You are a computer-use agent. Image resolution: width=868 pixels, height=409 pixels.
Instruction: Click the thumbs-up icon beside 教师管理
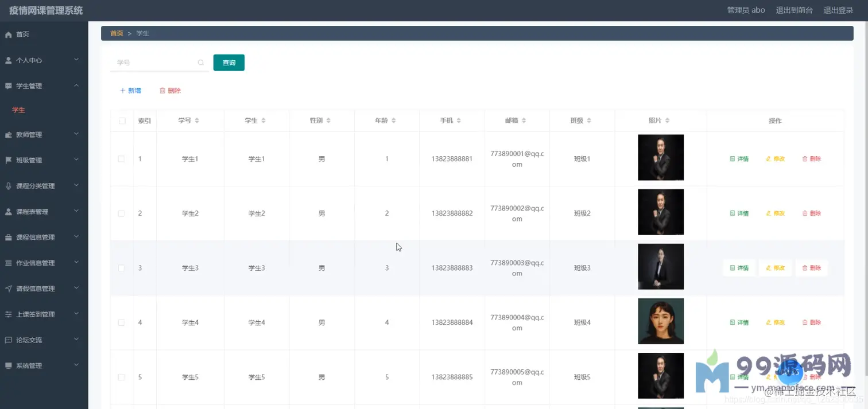[x=8, y=135]
